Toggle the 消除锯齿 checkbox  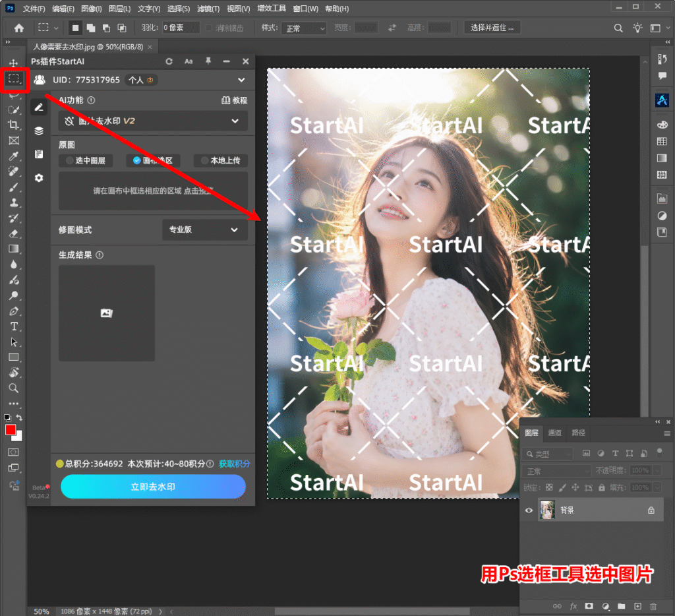point(209,28)
